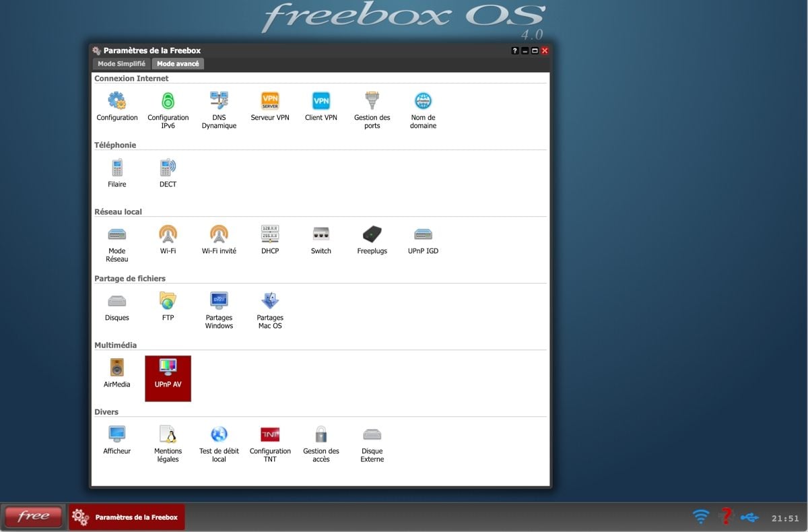This screenshot has width=808, height=532.
Task: Open the Client VPN settings
Action: [321, 107]
